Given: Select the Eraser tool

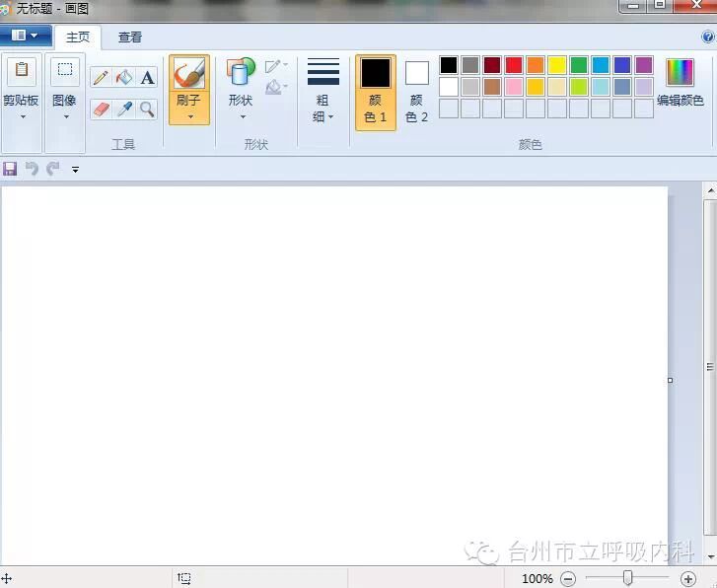Looking at the screenshot, I should pos(101,110).
